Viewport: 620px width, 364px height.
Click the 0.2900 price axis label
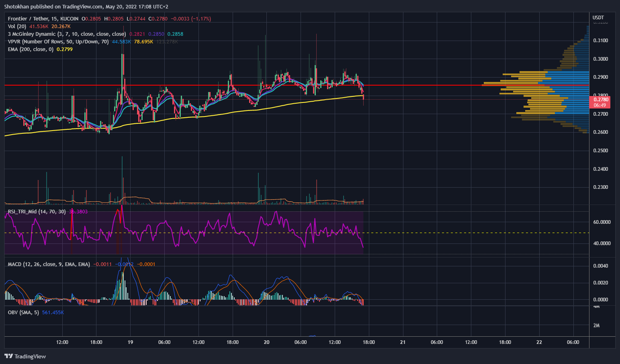tap(601, 77)
